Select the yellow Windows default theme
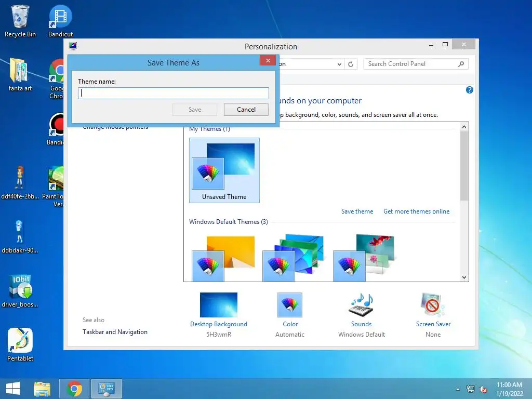The image size is (532, 399). pyautogui.click(x=223, y=259)
